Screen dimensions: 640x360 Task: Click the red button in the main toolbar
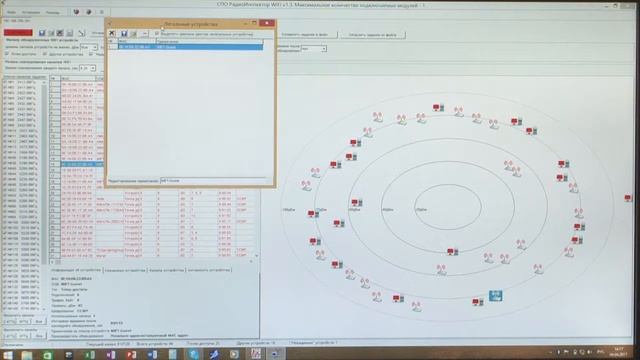[18, 32]
